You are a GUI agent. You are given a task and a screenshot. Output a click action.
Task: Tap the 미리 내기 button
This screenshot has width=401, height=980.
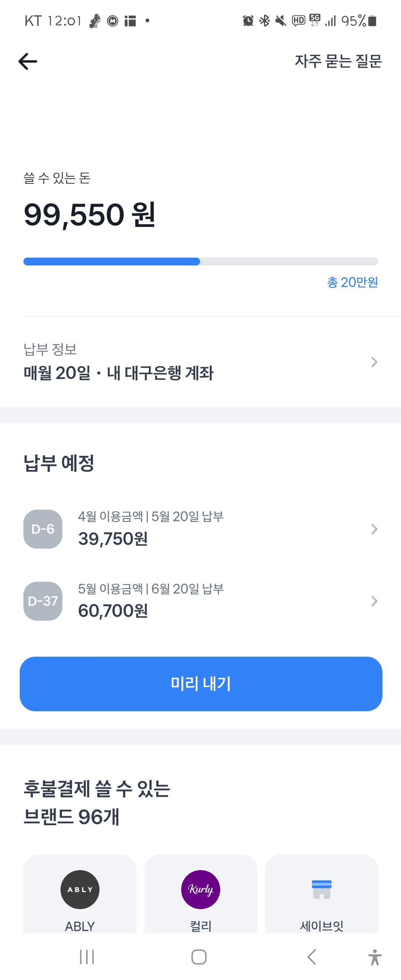point(200,683)
